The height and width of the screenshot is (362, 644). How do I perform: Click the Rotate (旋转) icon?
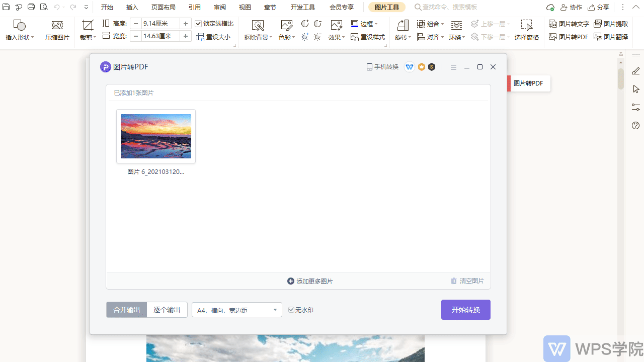point(403,26)
